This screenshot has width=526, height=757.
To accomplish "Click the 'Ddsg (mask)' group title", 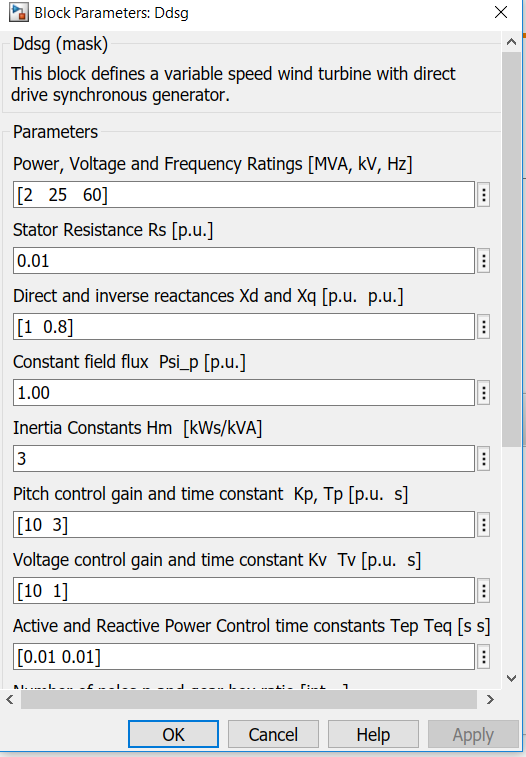I will click(60, 44).
